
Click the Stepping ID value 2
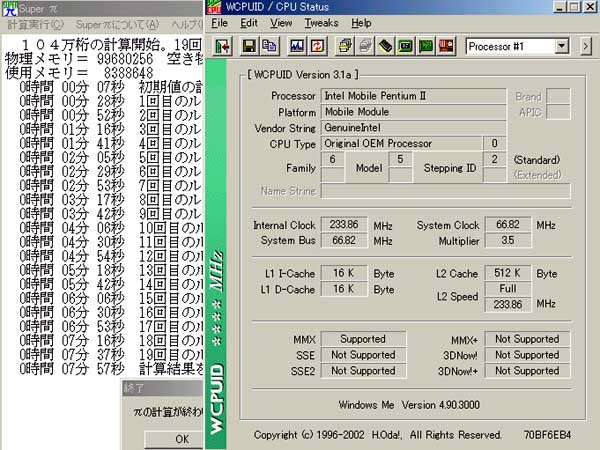click(495, 159)
